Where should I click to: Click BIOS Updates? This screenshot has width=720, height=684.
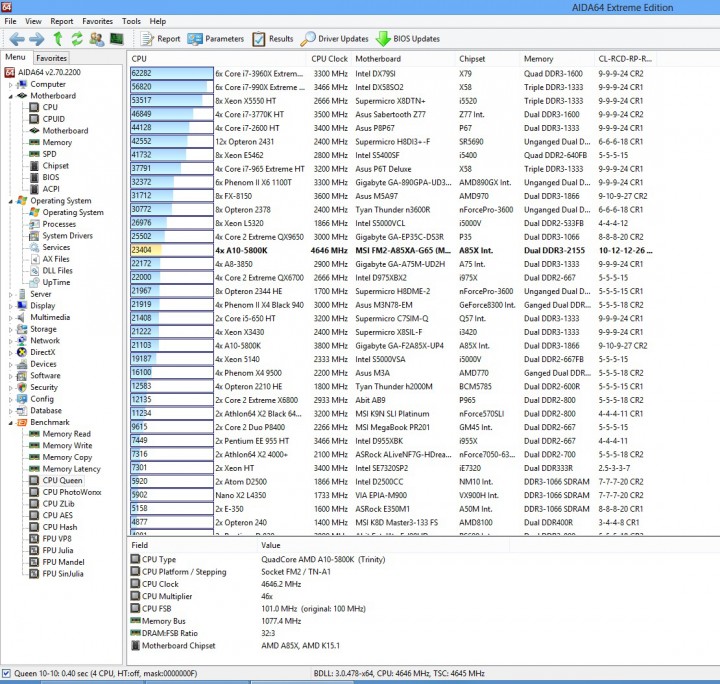[408, 39]
